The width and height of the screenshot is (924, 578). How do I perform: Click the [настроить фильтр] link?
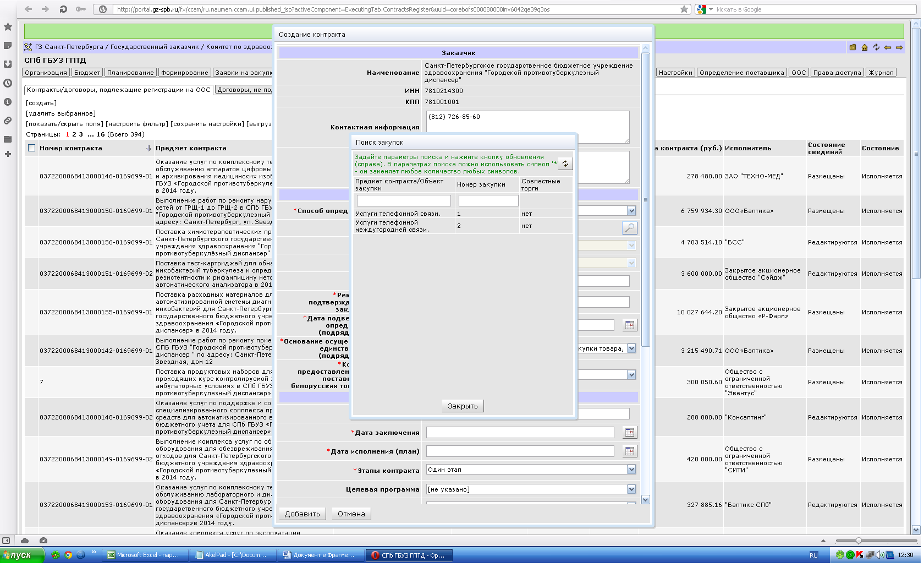click(x=136, y=124)
